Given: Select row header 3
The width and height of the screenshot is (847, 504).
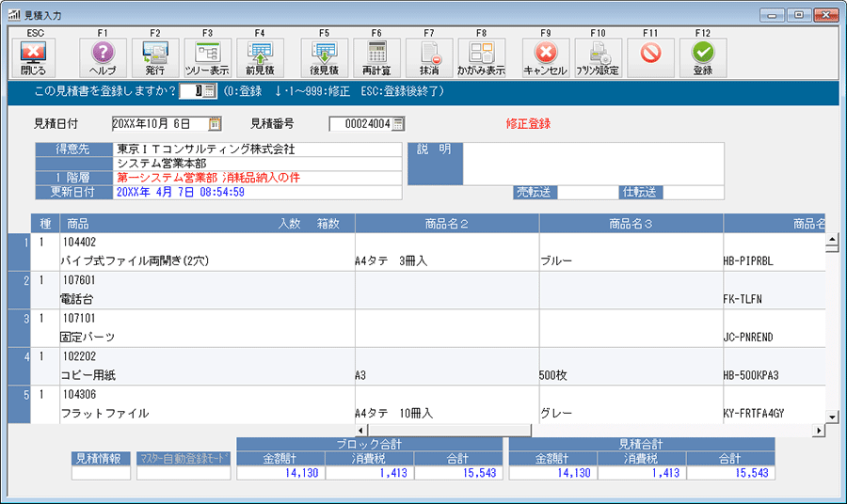Looking at the screenshot, I should coord(20,328).
